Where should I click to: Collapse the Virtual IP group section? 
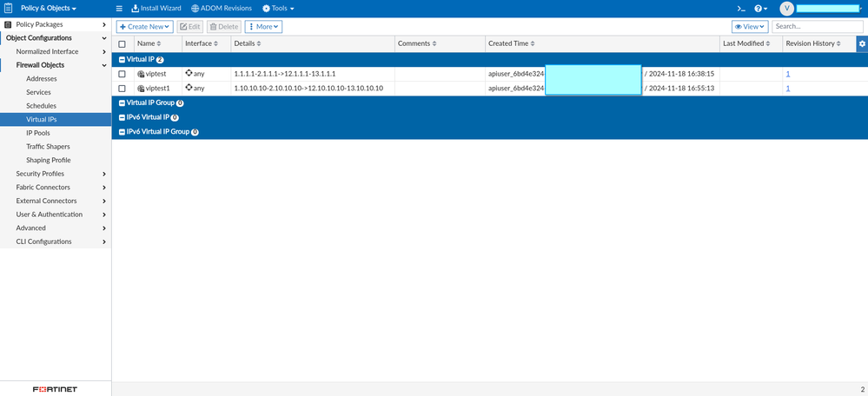click(123, 59)
